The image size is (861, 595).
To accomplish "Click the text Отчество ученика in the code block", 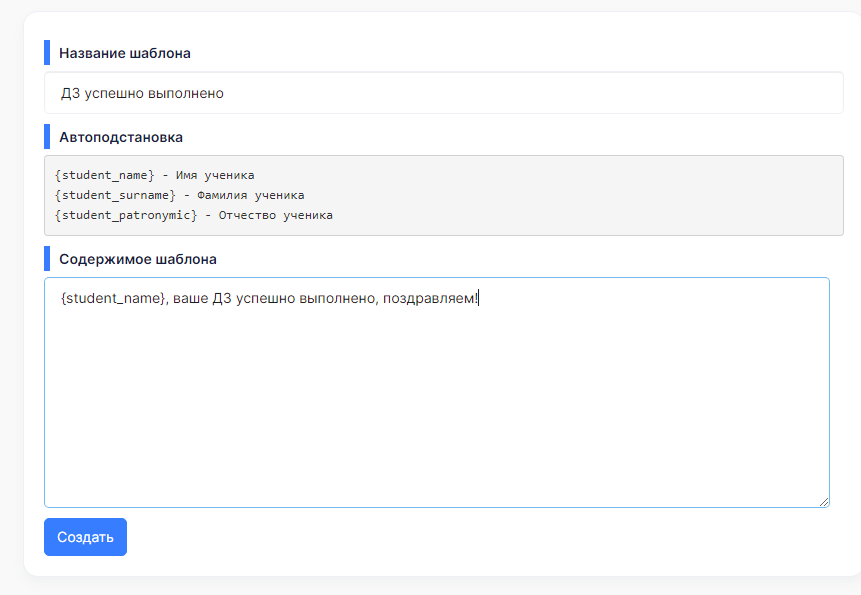I will 276,215.
